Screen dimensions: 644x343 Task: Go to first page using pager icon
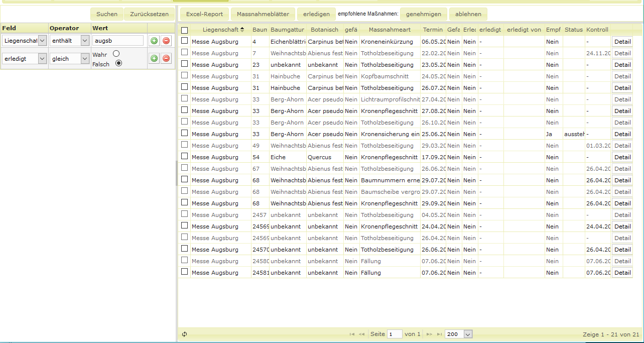coord(352,334)
